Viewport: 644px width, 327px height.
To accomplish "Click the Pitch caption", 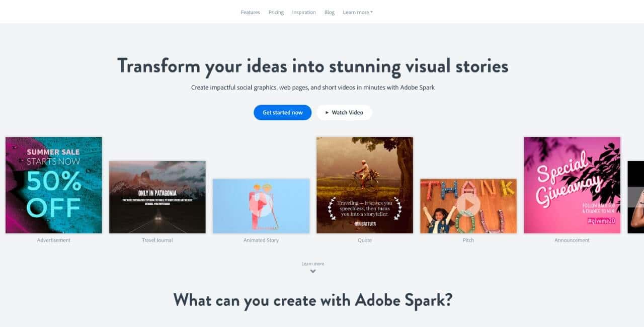I will [468, 240].
